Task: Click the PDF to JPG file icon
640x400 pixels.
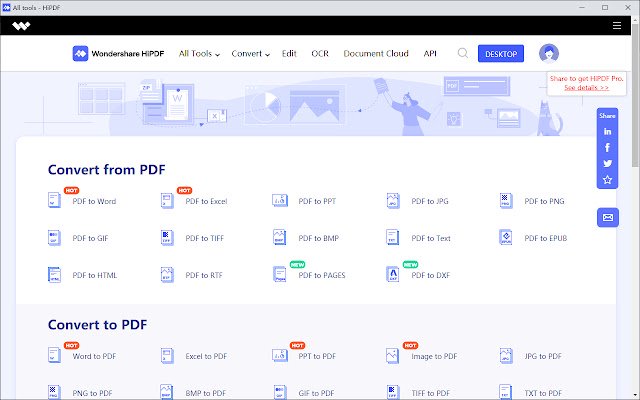Action: [x=393, y=200]
